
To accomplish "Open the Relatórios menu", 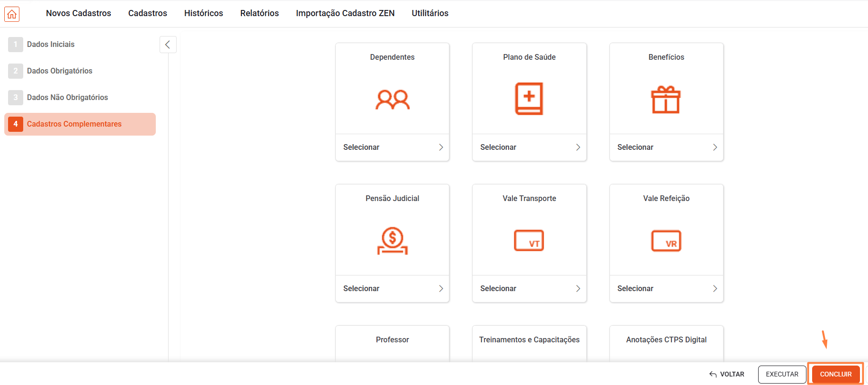I will 260,13.
